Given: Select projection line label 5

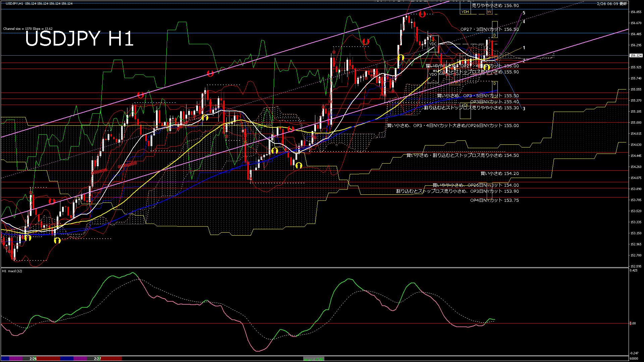Looking at the screenshot, I should pyautogui.click(x=524, y=13).
